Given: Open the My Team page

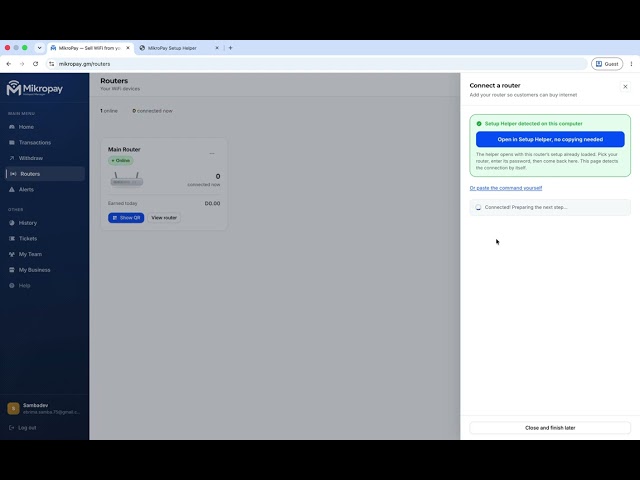Looking at the screenshot, I should pyautogui.click(x=30, y=254).
